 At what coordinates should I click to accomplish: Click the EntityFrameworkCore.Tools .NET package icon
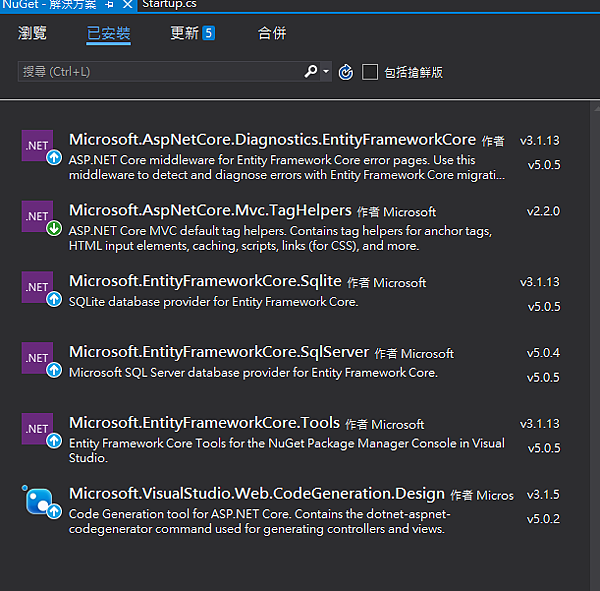[38, 429]
